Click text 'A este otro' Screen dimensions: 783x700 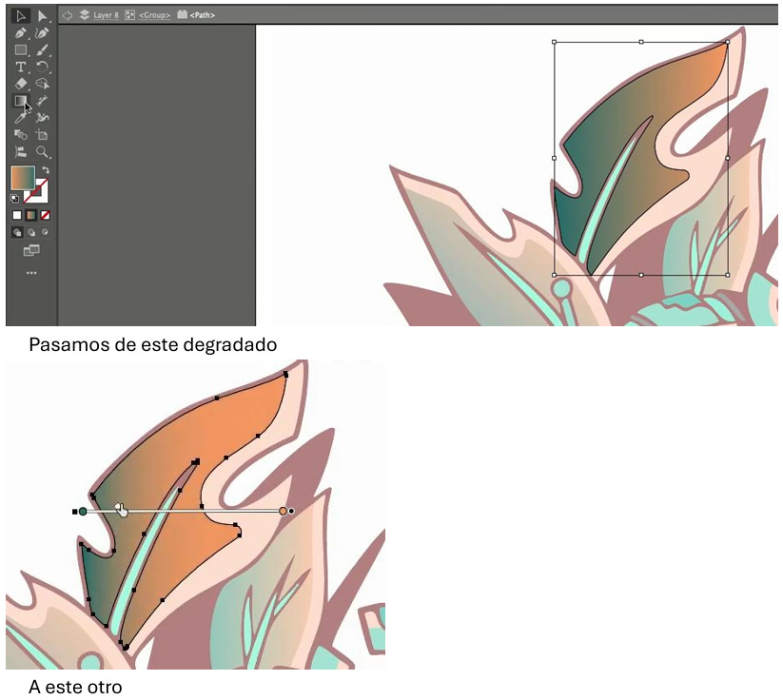(75, 687)
